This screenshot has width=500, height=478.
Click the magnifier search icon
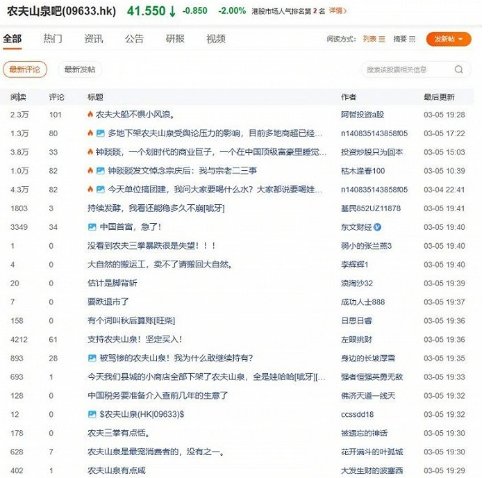click(x=459, y=69)
